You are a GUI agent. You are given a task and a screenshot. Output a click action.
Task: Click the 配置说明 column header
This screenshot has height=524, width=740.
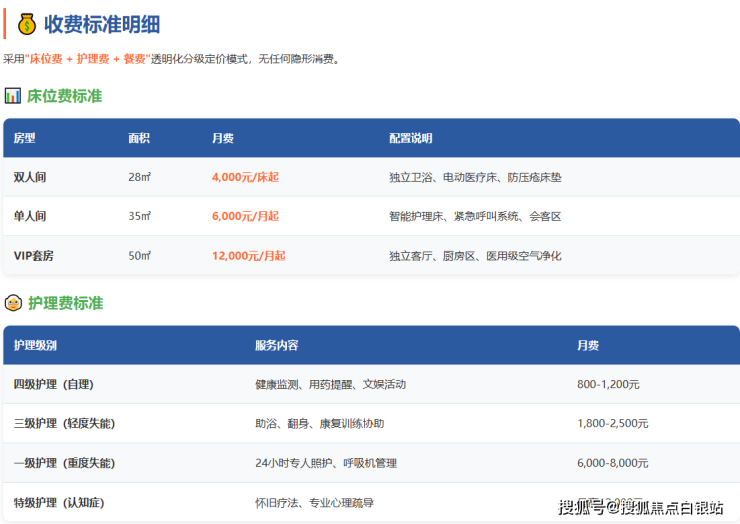click(x=410, y=138)
